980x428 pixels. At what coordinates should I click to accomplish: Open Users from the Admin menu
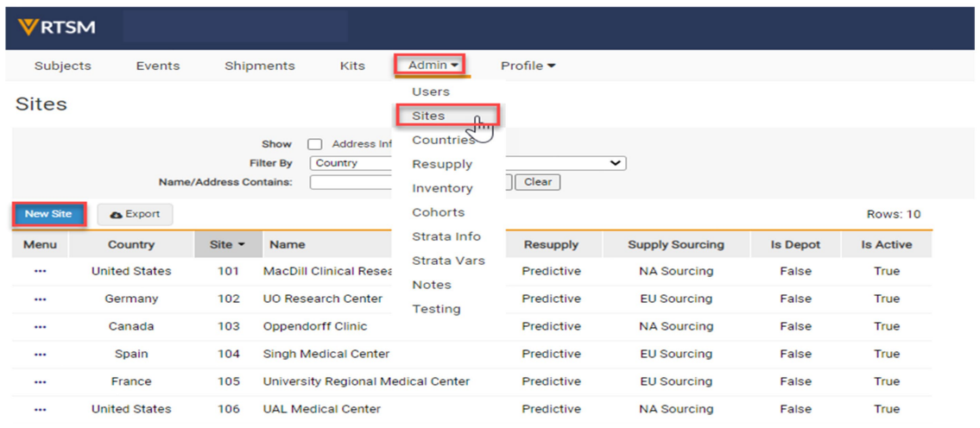(x=431, y=91)
